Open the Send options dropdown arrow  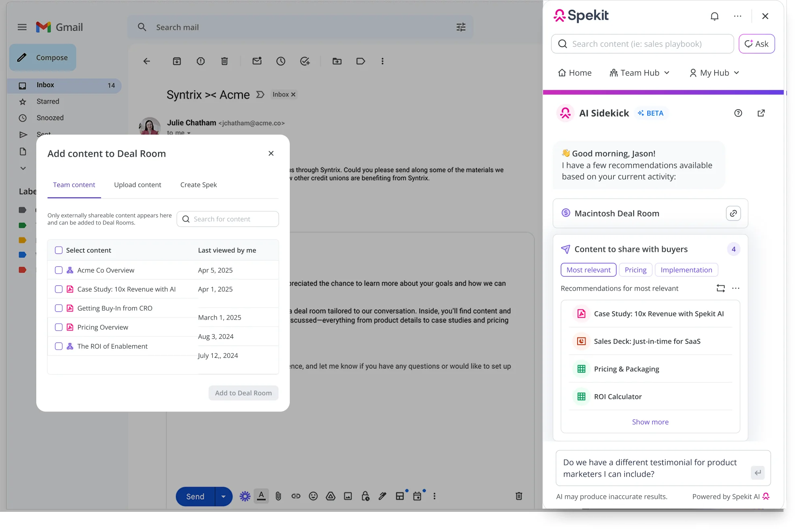point(223,497)
